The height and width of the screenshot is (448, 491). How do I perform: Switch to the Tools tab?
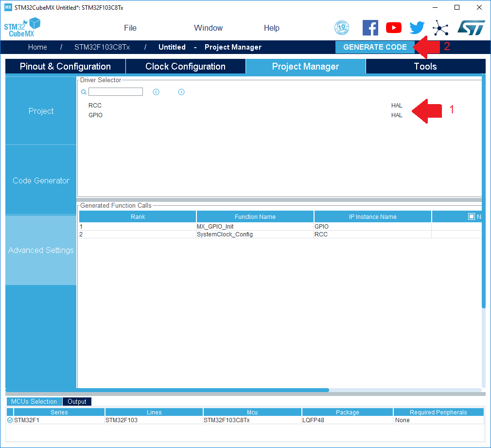tap(425, 67)
